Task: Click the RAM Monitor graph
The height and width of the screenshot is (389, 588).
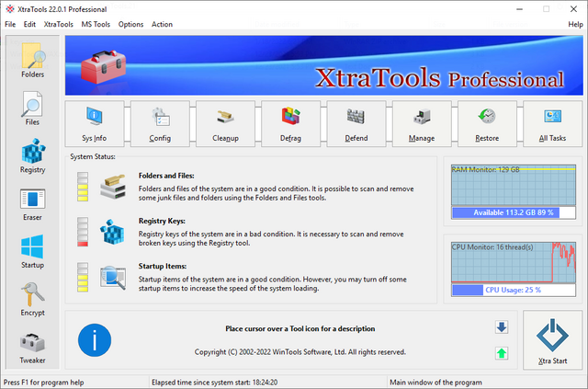Action: tap(514, 185)
